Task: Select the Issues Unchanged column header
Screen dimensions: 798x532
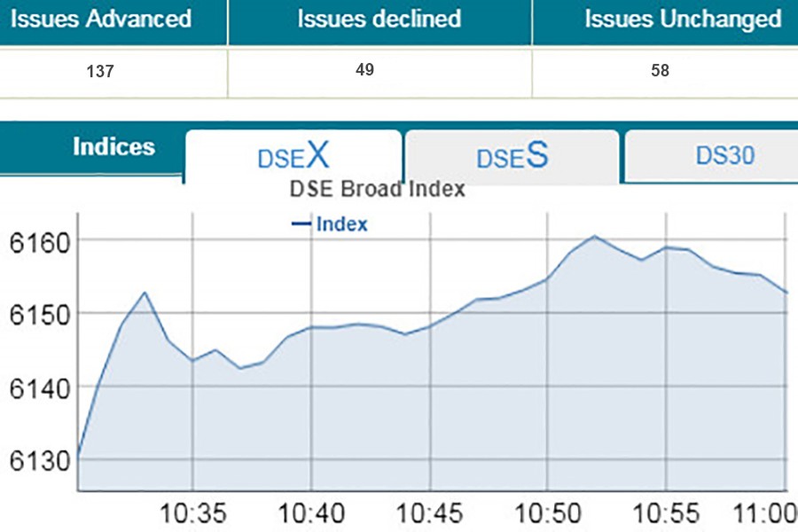Action: click(x=682, y=19)
